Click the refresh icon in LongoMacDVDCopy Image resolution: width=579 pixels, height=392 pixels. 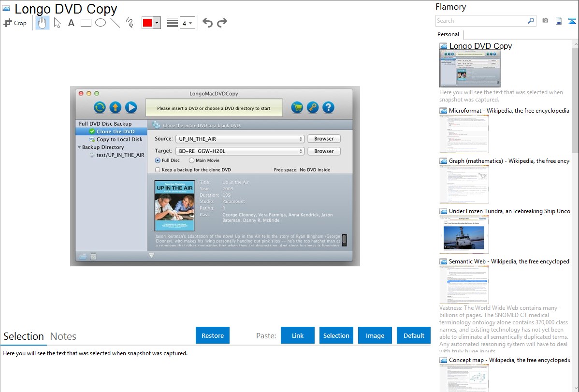point(100,107)
